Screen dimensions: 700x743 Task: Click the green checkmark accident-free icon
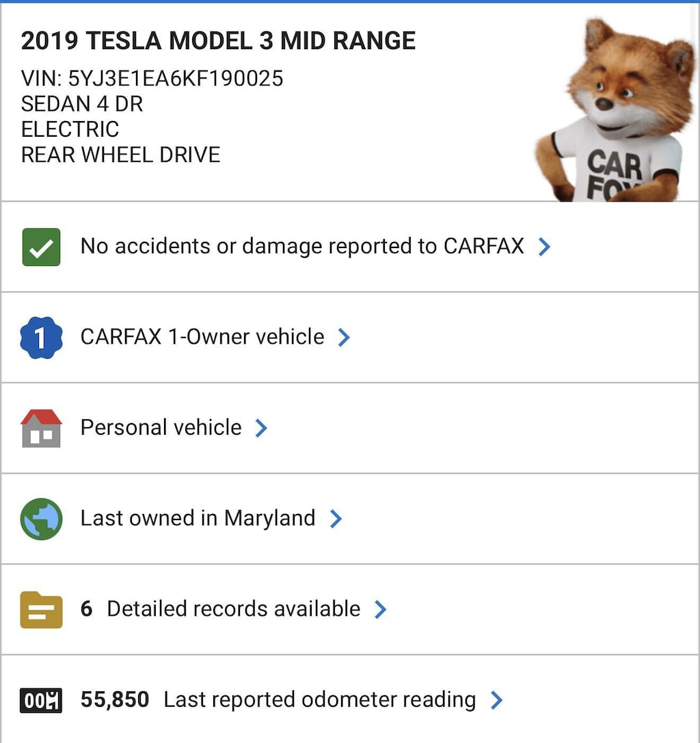tap(39, 246)
